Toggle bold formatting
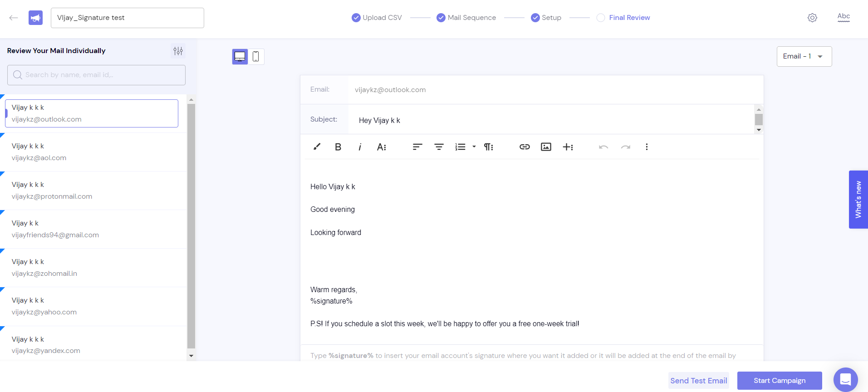The image size is (868, 392). click(338, 147)
